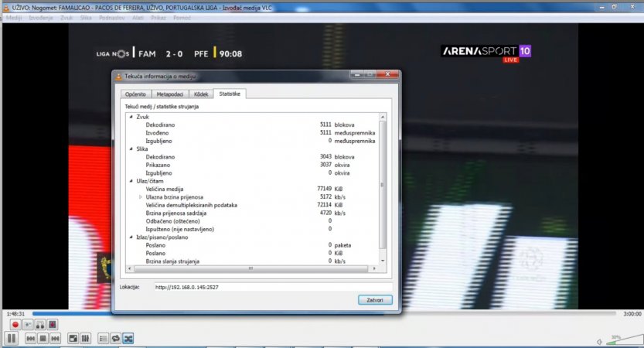Switch to the Metapodaci tab
The height and width of the screenshot is (348, 644).
click(169, 94)
